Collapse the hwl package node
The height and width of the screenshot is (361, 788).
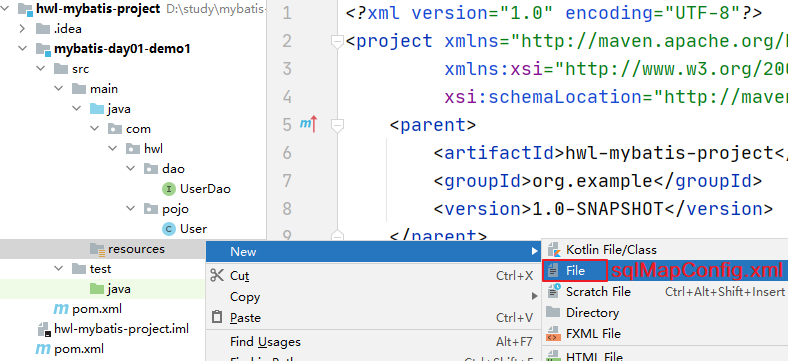tap(113, 148)
